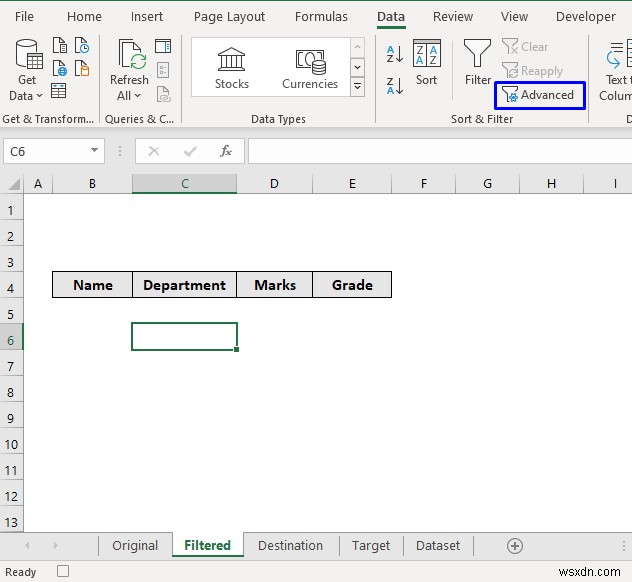Toggle the Filter funnel button
Screen dimensions: 632x582
click(x=478, y=62)
